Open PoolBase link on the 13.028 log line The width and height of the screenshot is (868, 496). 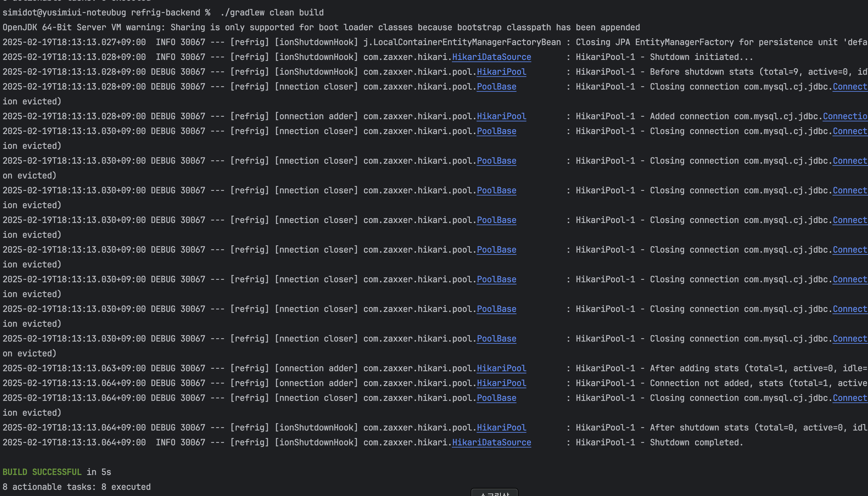[496, 86]
